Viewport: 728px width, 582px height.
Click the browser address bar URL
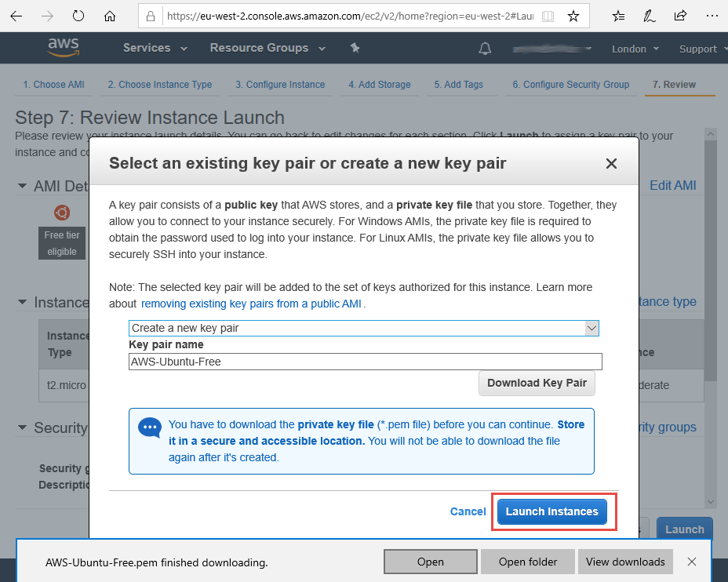(x=350, y=16)
